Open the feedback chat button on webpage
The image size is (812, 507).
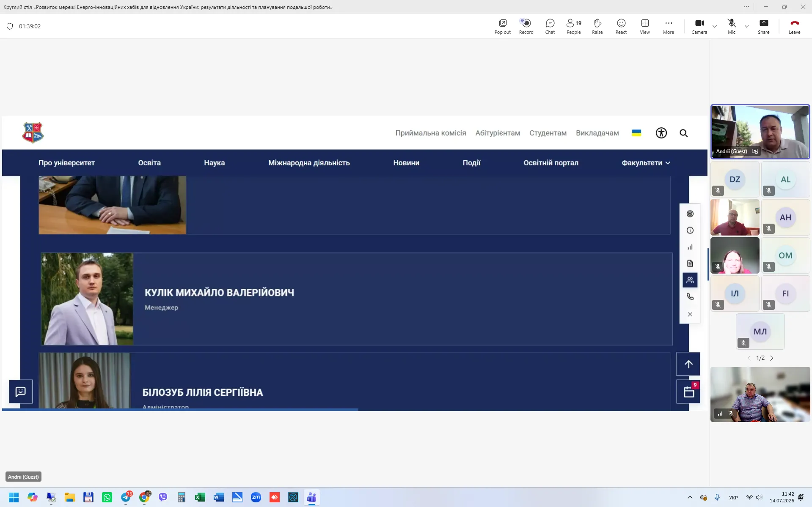coord(21,392)
